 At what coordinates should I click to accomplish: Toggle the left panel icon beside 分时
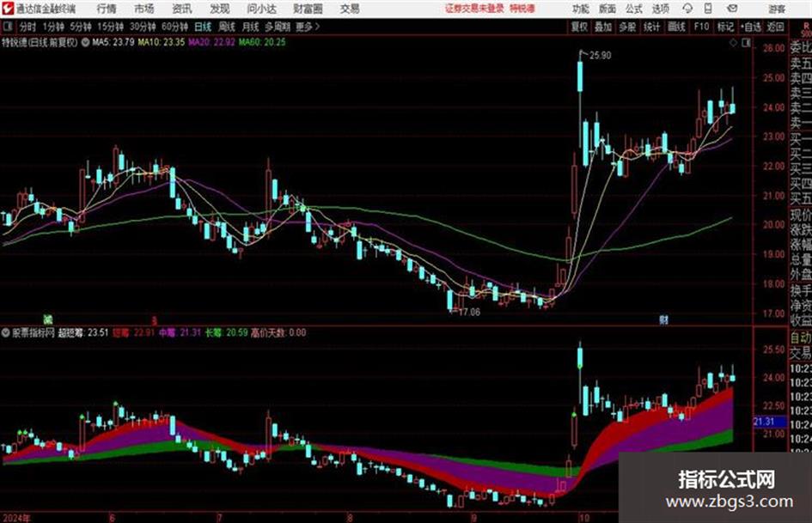tap(8, 27)
